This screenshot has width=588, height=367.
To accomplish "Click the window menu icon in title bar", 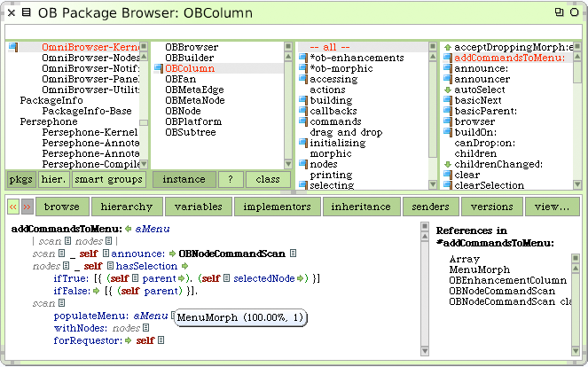I will tap(27, 12).
